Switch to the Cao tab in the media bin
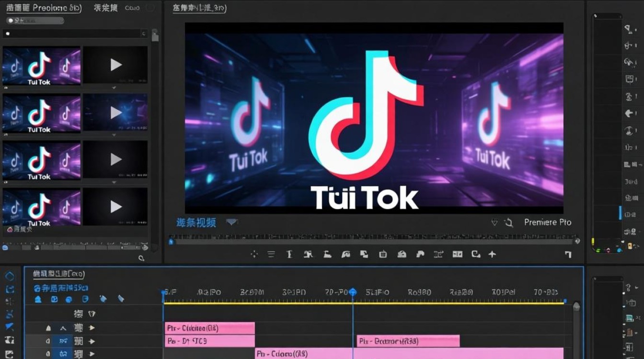644x359 pixels. pos(132,8)
